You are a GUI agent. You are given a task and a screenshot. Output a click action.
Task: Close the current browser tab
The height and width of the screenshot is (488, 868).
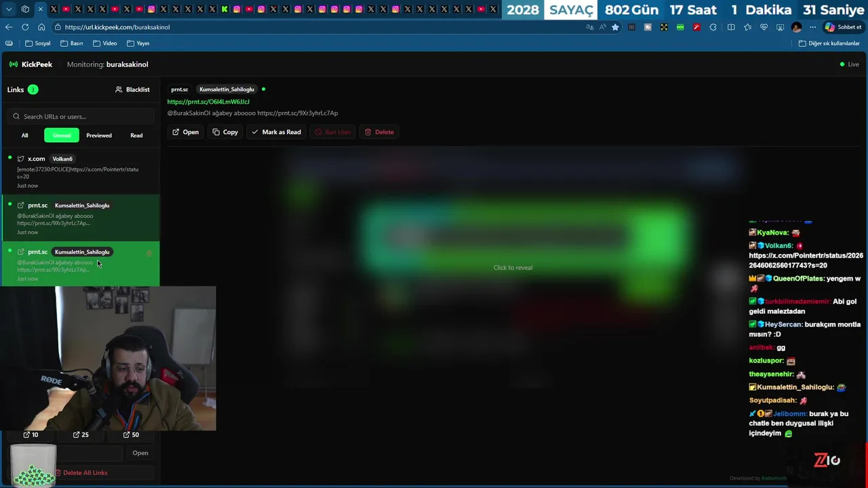pyautogui.click(x=41, y=9)
